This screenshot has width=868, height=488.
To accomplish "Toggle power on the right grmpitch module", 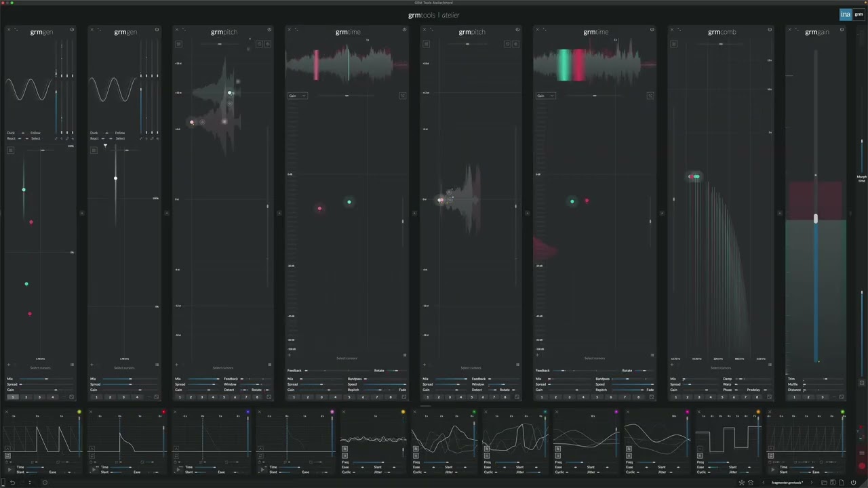I will (517, 30).
